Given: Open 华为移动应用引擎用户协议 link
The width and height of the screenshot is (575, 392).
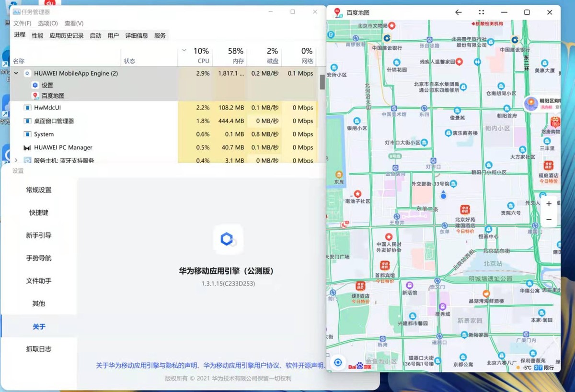Looking at the screenshot, I should point(242,365).
